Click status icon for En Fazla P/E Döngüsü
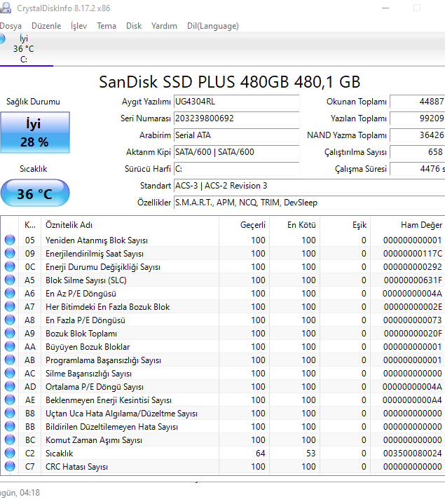Image resolution: width=445 pixels, height=504 pixels. [10, 320]
